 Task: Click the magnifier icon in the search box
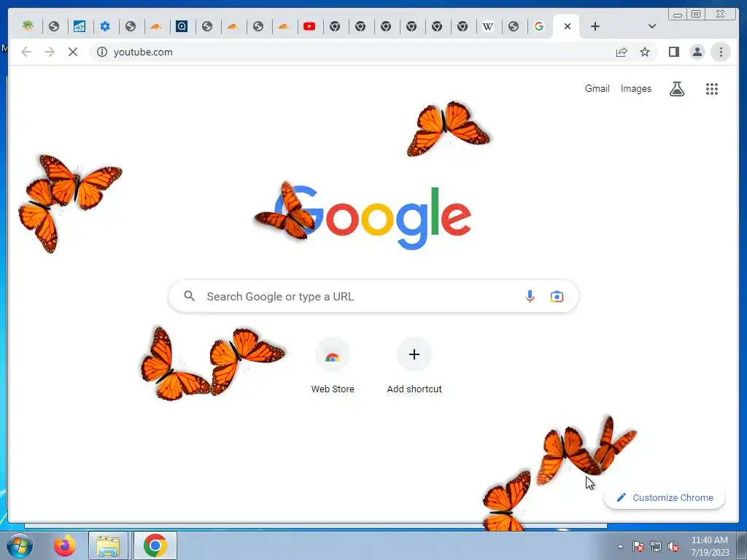[x=189, y=296]
